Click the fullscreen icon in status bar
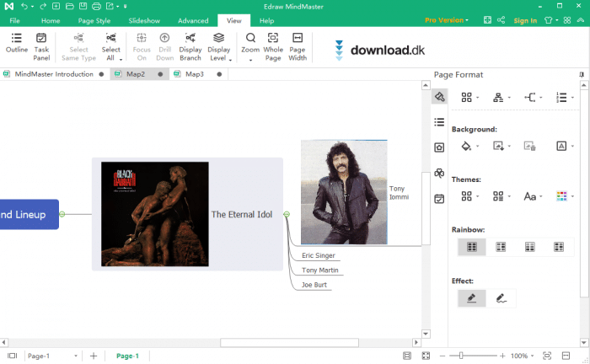 pos(426,356)
